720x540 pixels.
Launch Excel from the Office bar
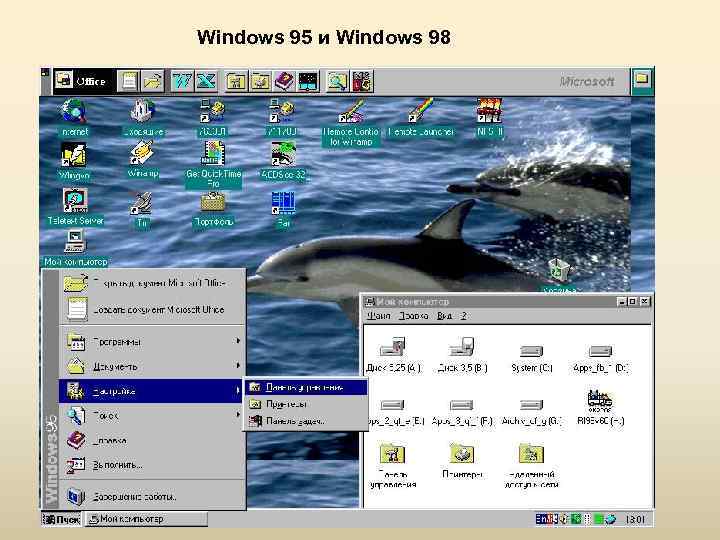pyautogui.click(x=206, y=81)
